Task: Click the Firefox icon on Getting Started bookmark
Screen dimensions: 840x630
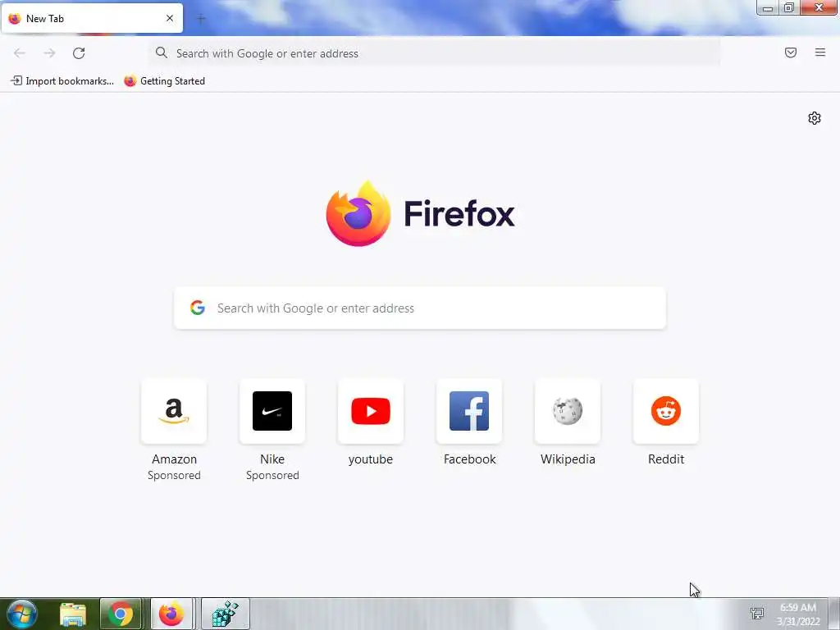Action: tap(130, 81)
